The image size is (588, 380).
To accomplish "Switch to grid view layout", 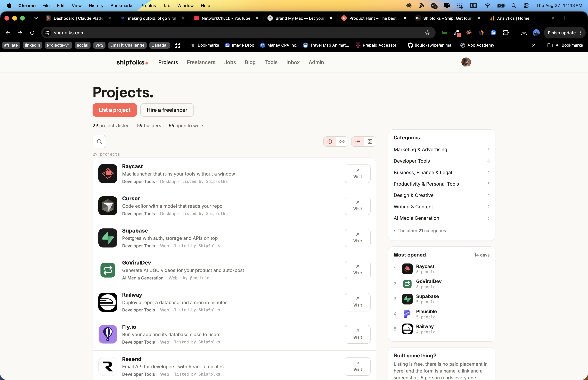I will [370, 141].
